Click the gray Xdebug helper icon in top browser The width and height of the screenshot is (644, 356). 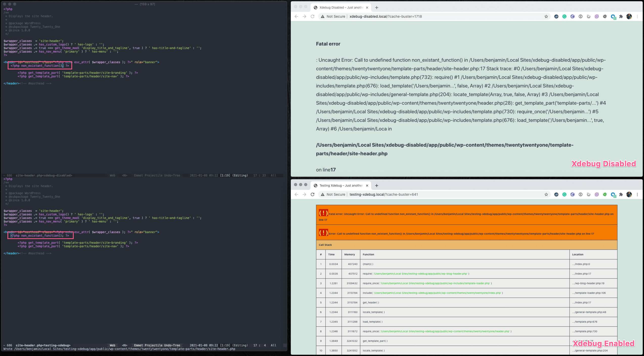605,16
